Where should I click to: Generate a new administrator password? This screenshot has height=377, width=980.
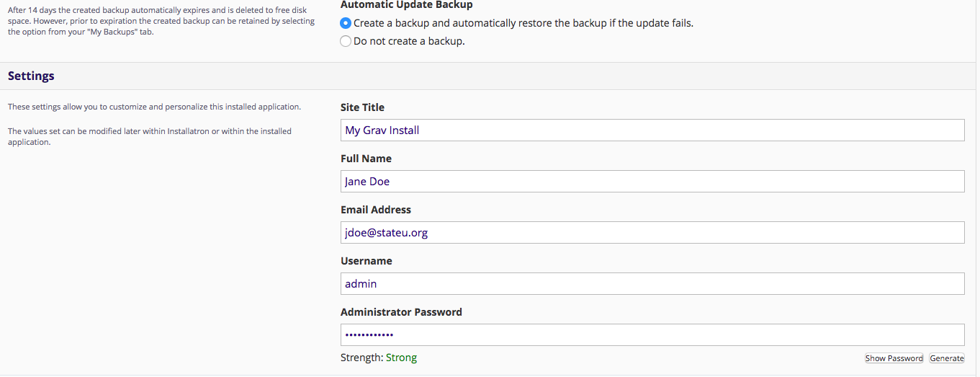[947, 358]
